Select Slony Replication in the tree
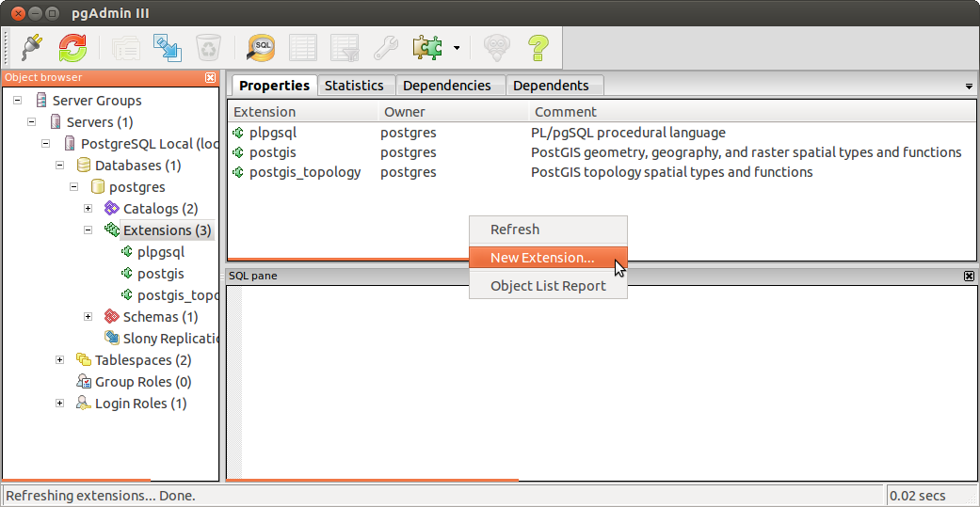 (170, 339)
